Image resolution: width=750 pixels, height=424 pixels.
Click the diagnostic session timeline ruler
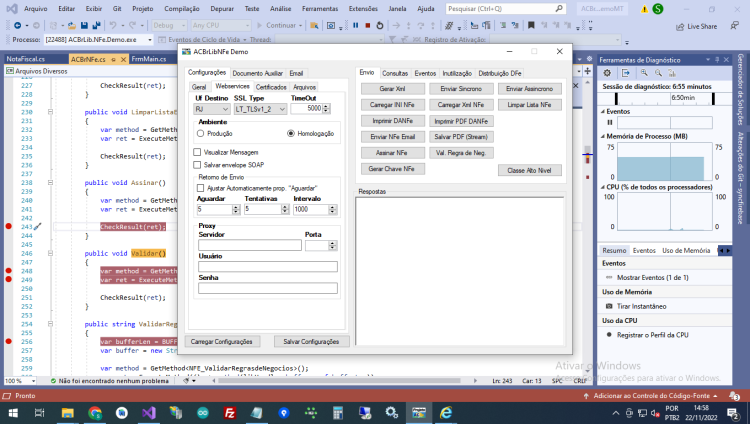pos(665,98)
